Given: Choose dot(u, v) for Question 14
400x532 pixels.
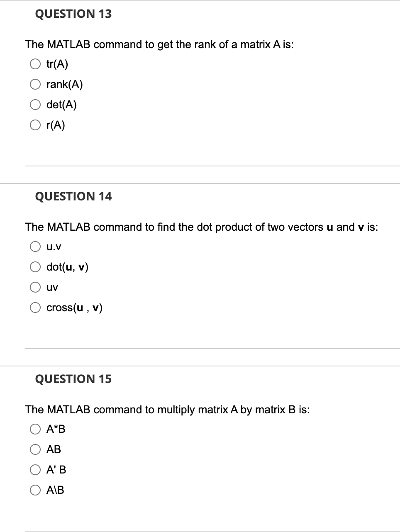Looking at the screenshot, I should point(35,267).
